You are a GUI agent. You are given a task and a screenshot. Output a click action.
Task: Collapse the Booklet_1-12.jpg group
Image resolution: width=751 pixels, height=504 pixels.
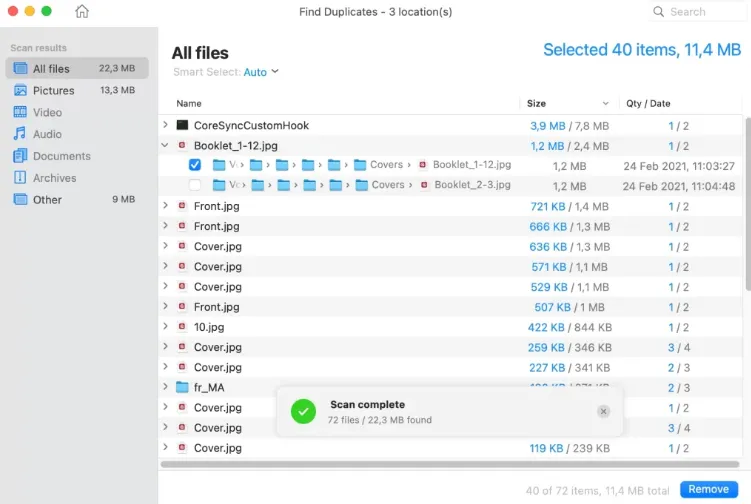pos(165,145)
